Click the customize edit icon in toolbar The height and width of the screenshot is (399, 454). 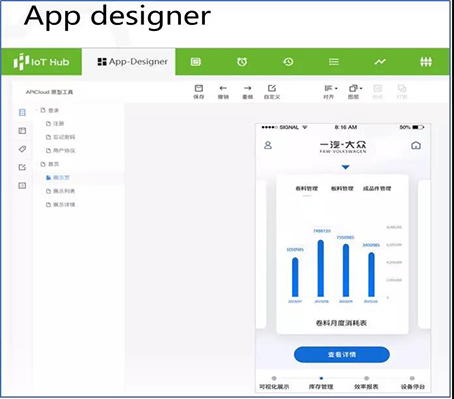coord(272,92)
